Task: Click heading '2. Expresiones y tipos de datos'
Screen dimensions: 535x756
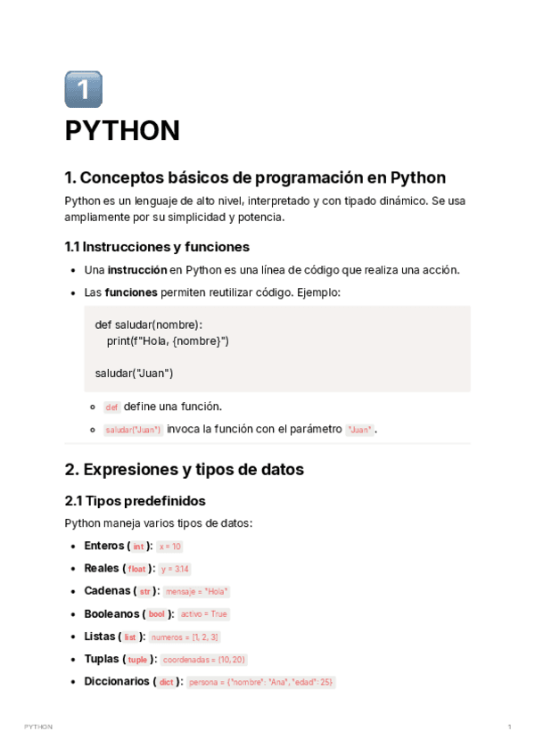Action: [185, 469]
